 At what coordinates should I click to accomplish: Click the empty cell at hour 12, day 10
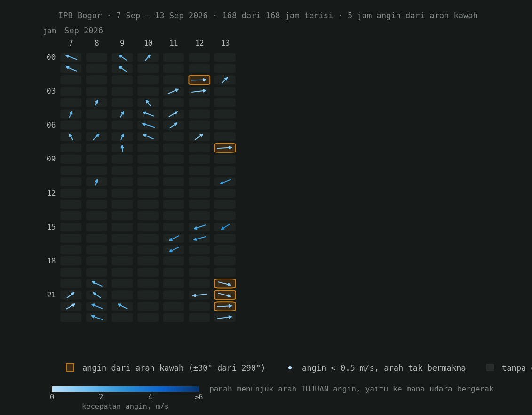click(x=148, y=193)
